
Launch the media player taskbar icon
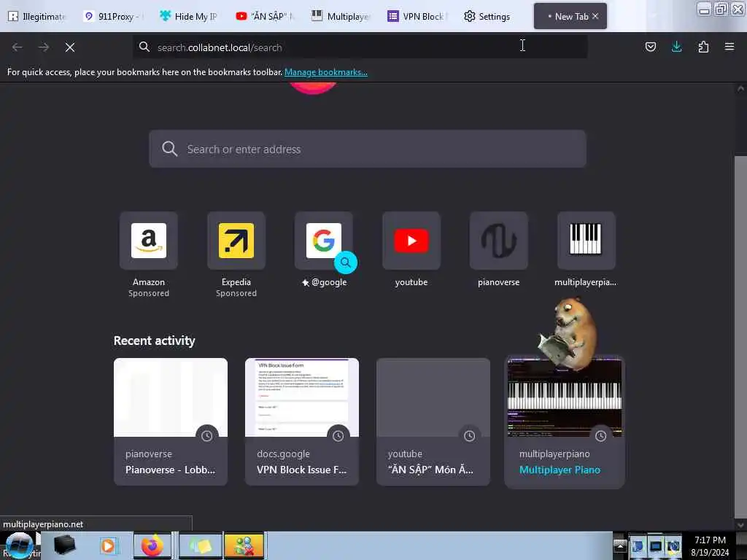click(x=108, y=545)
